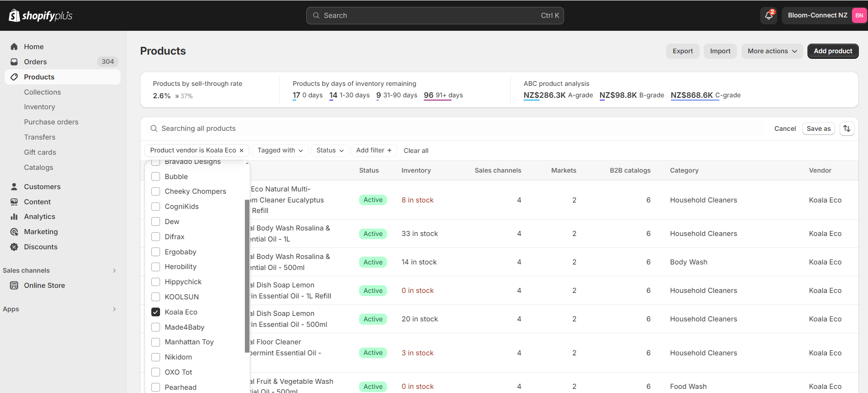The width and height of the screenshot is (868, 393).
Task: Click Save as button
Action: click(x=818, y=129)
